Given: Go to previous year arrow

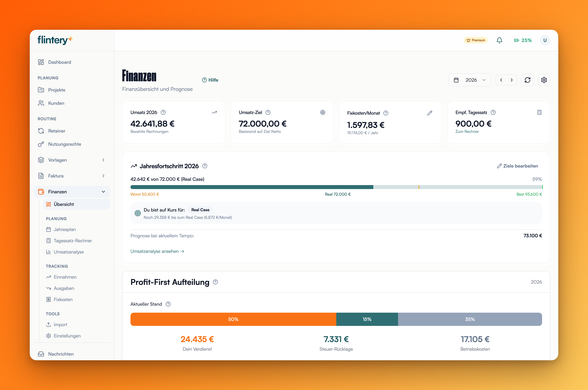Looking at the screenshot, I should (x=501, y=80).
